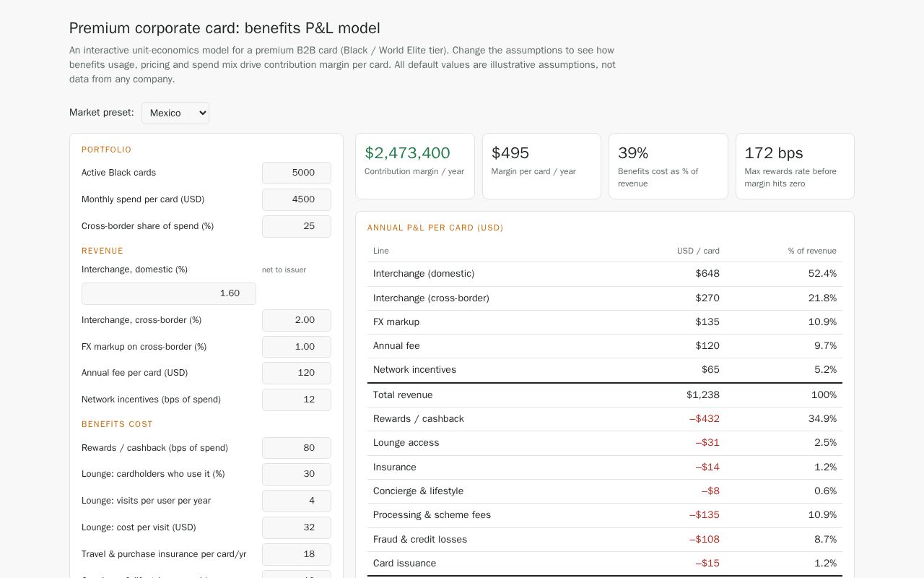
Task: Edit Network incentives bps field
Action: coord(297,400)
